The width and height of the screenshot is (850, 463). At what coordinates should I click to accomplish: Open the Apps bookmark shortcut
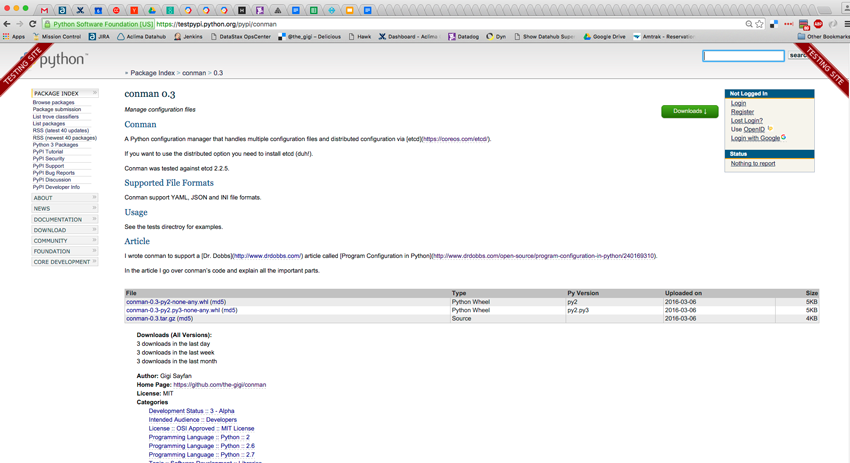tap(14, 36)
